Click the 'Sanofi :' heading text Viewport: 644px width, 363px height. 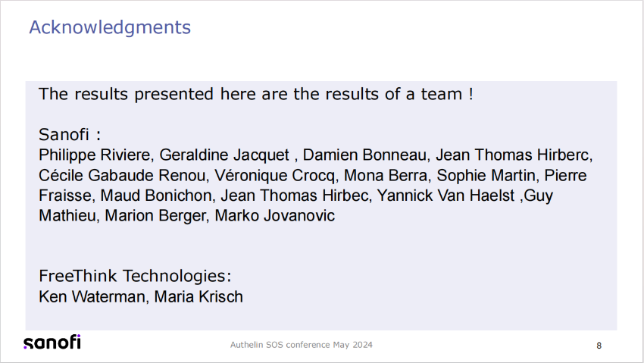click(x=70, y=134)
